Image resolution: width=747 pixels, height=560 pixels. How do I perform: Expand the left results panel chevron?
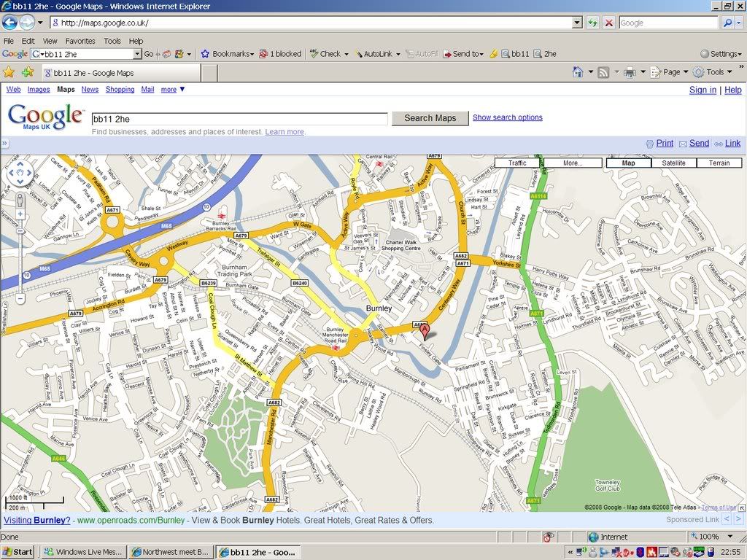[x=4, y=143]
